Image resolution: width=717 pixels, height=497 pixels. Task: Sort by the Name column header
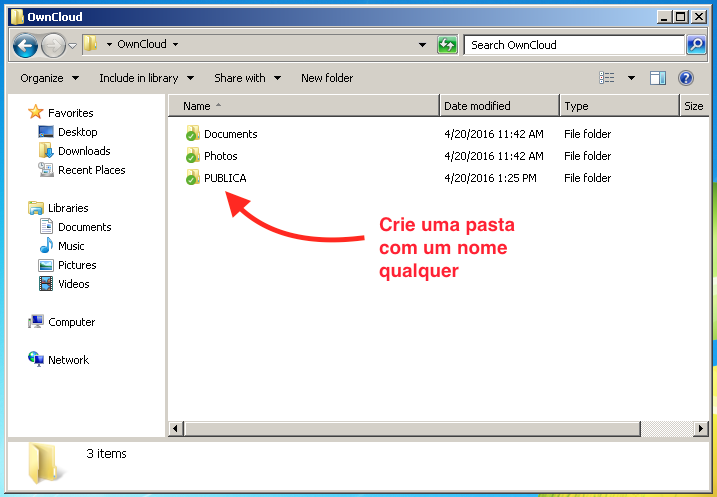304,106
